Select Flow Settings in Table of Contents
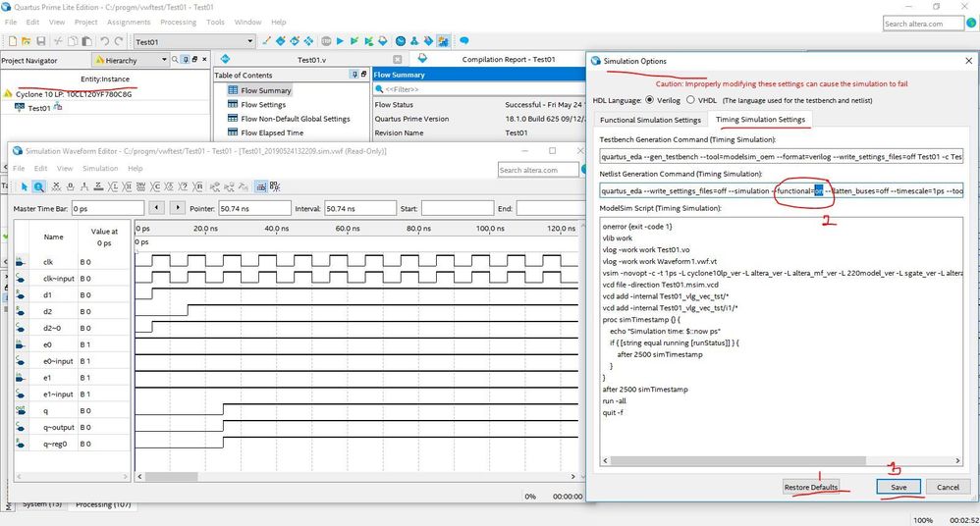Image resolution: width=980 pixels, height=526 pixels. point(263,105)
